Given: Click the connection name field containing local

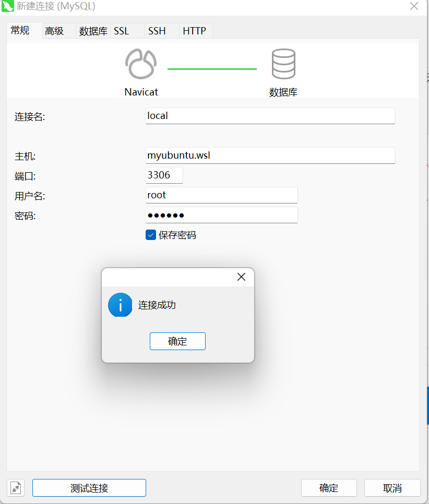Looking at the screenshot, I should tap(270, 116).
